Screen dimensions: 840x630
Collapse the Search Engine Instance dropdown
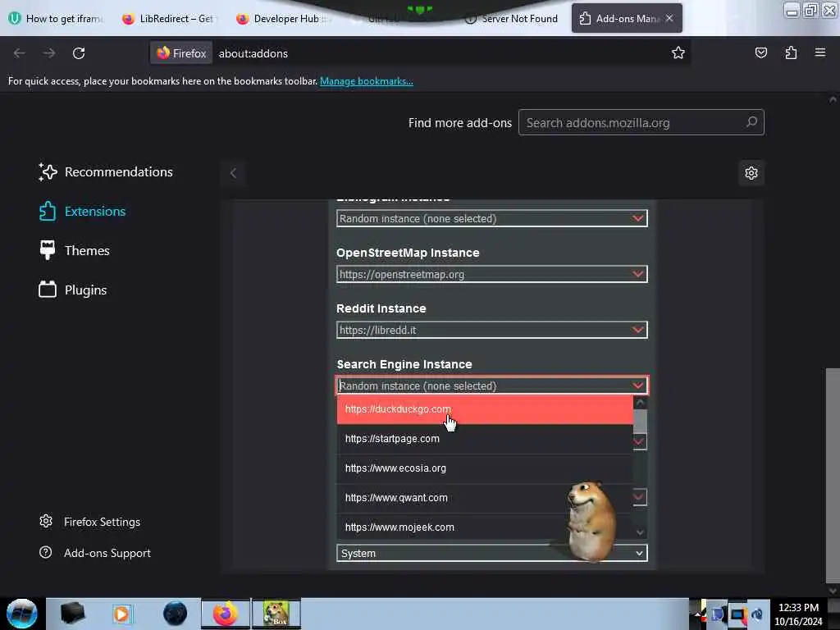tap(492, 386)
